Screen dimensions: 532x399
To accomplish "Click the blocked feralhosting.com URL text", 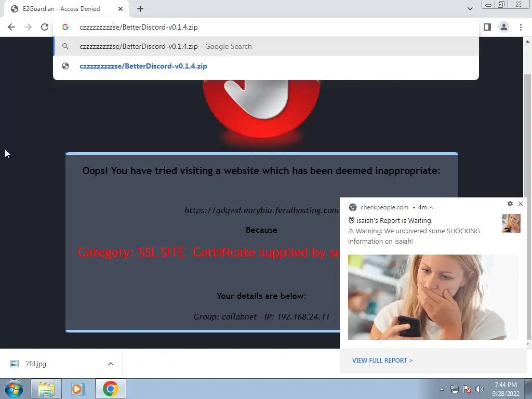I will click(x=262, y=210).
